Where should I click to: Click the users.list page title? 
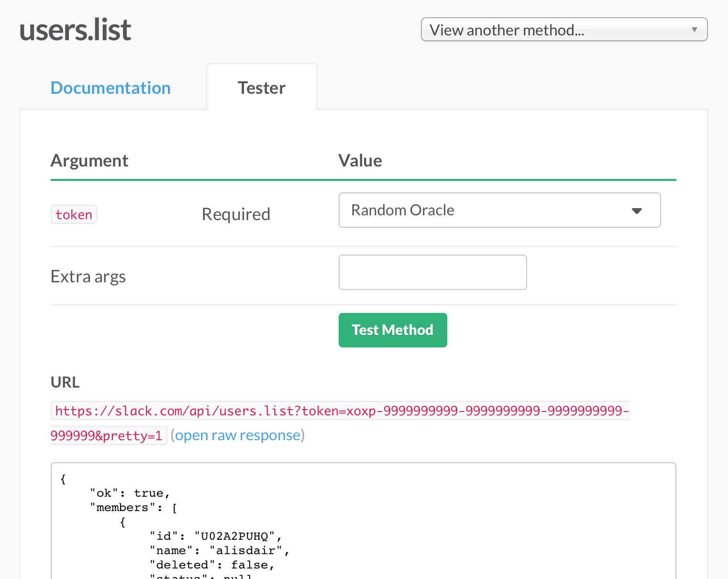pos(75,29)
